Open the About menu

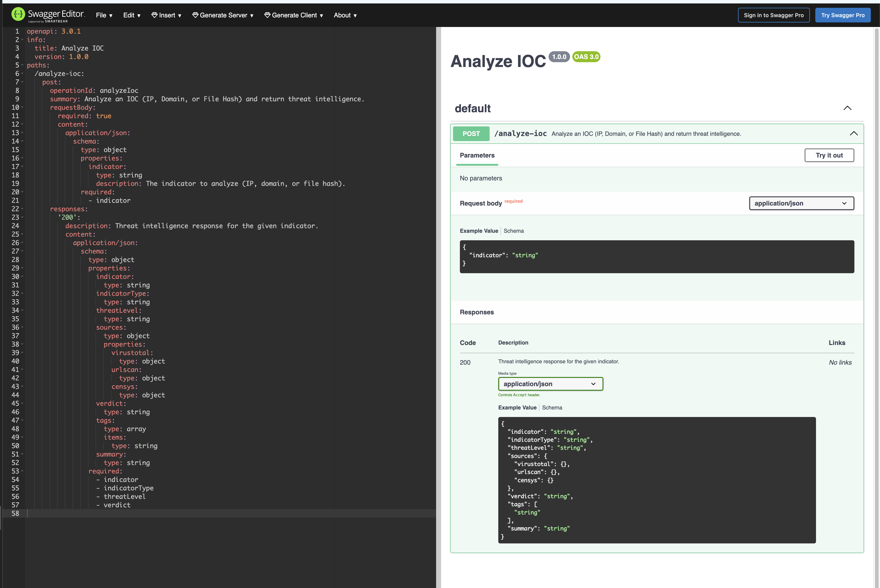[x=345, y=15]
